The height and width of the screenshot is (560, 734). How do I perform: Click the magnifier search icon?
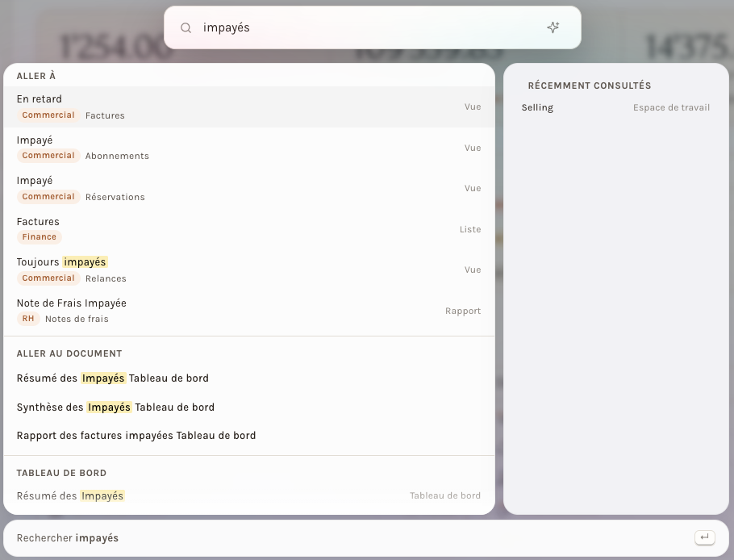[186, 27]
